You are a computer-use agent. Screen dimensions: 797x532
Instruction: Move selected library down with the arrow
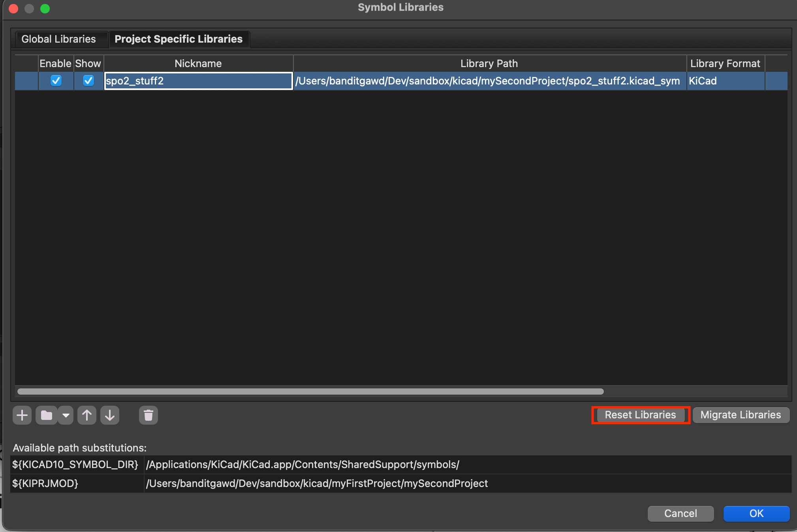(110, 415)
